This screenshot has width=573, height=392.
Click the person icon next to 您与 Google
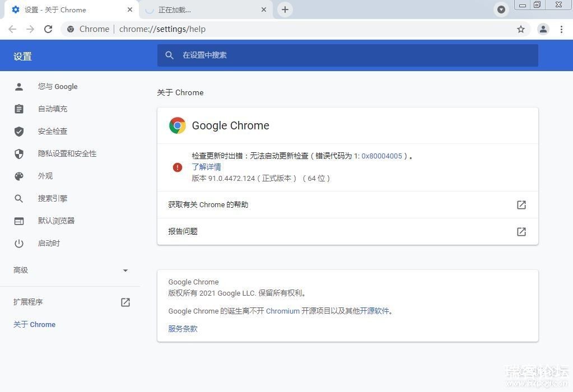coord(19,87)
